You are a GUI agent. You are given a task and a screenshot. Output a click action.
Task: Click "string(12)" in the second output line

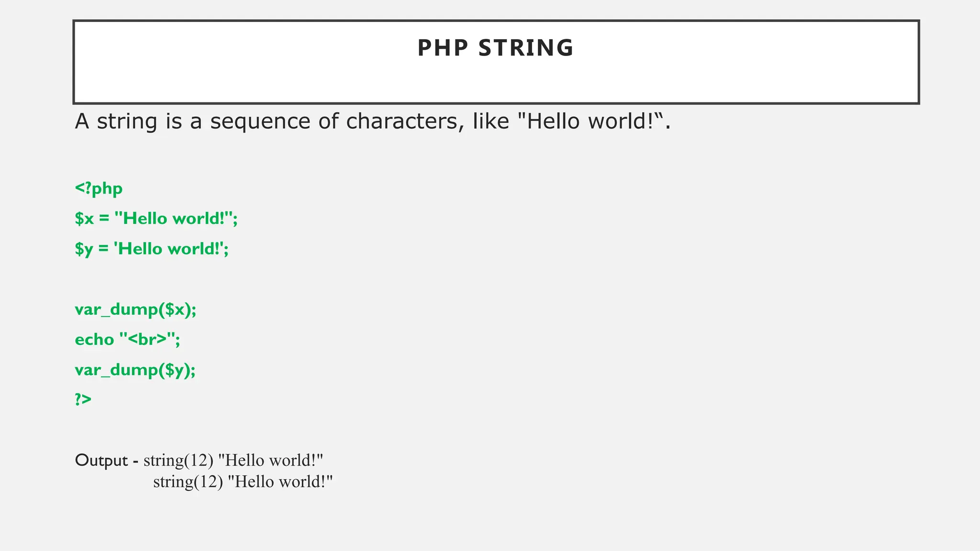(188, 482)
